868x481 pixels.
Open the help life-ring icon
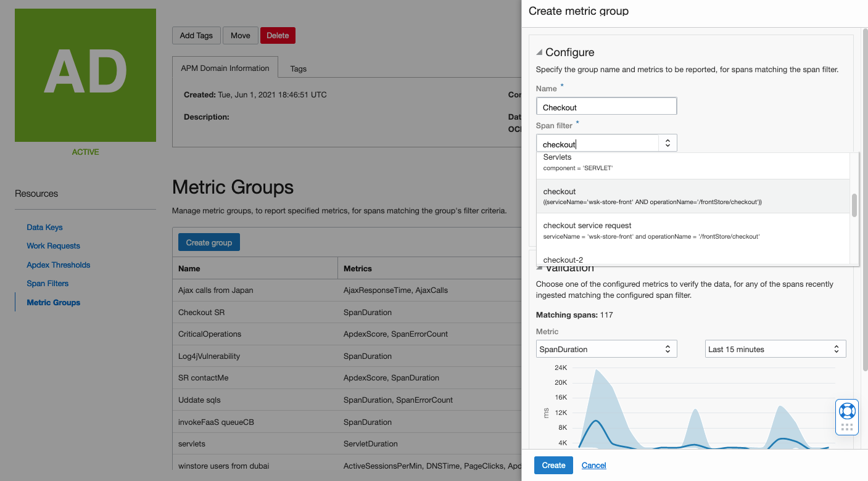point(846,410)
